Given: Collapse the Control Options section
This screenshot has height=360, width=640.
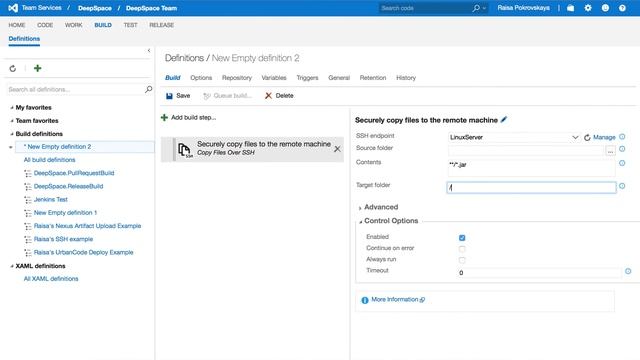Looking at the screenshot, I should [x=360, y=222].
